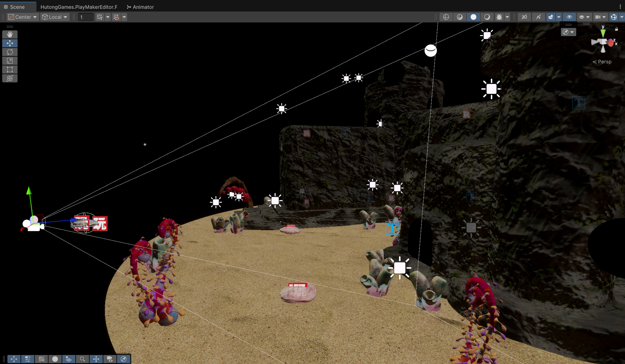
Task: Switch to the Animator tab
Action: [x=140, y=7]
